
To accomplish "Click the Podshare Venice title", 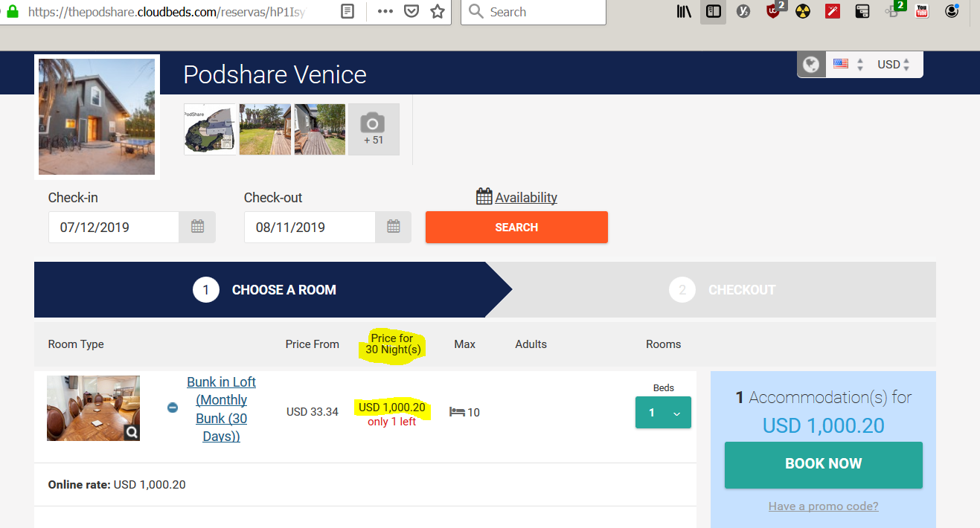I will (x=275, y=75).
